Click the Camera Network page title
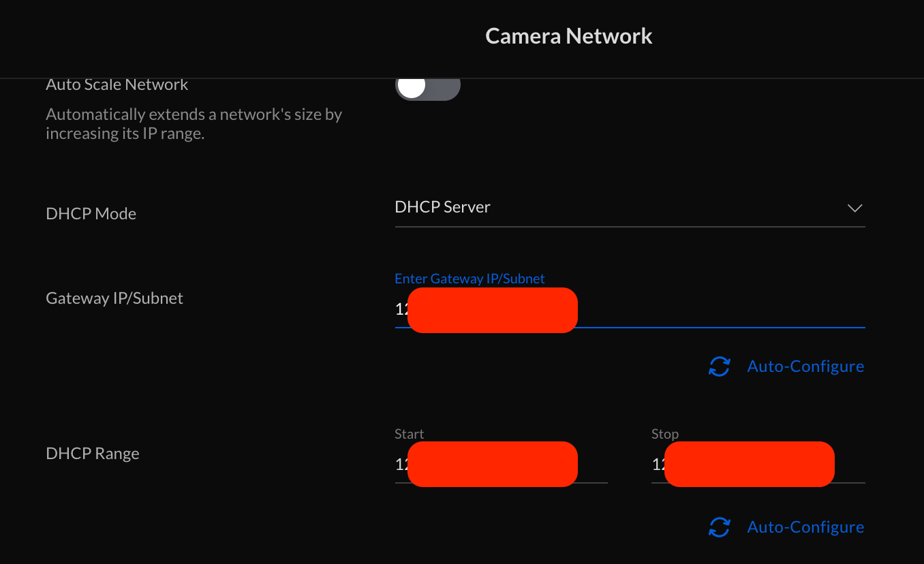 (x=568, y=36)
